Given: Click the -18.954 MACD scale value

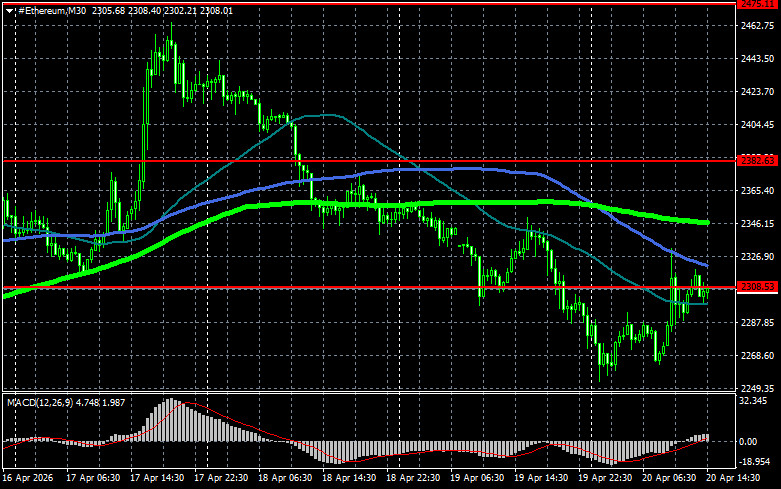Looking at the screenshot, I should coord(755,462).
